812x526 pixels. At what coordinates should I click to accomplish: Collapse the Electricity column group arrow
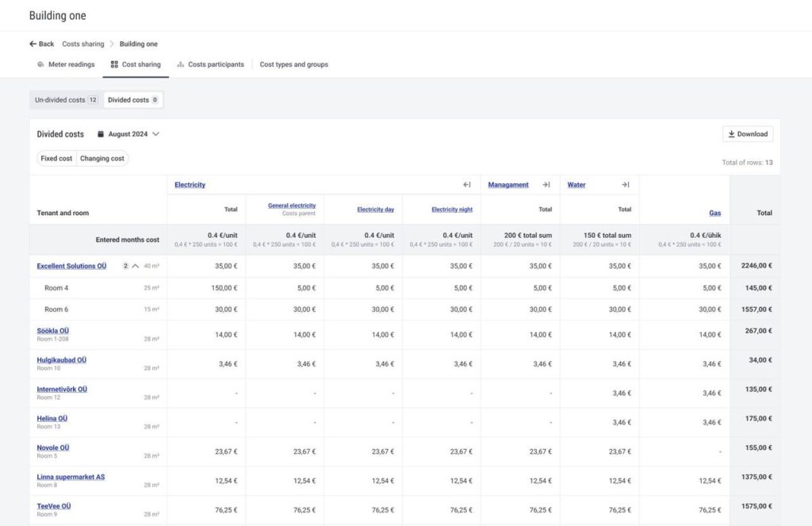pos(467,185)
